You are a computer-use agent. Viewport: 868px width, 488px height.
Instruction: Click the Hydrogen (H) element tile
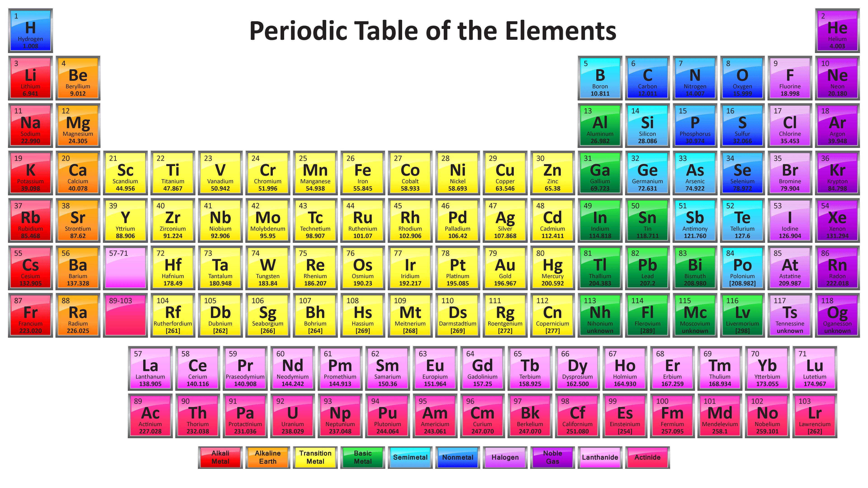click(30, 31)
